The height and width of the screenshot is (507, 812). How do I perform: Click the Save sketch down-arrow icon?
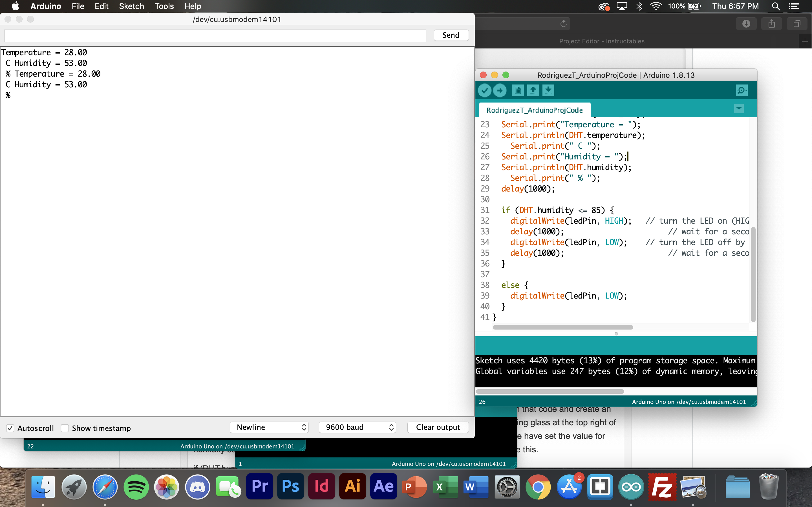coord(548,90)
